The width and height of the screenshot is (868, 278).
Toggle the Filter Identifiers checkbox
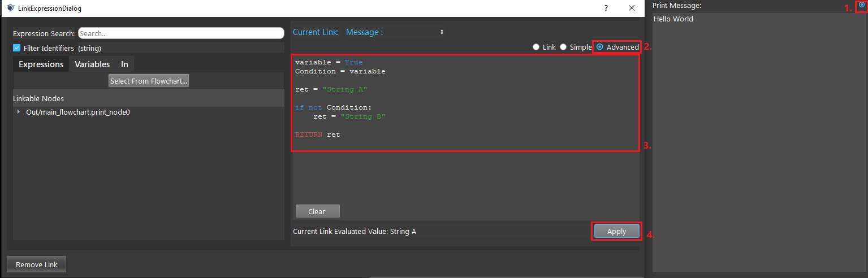coord(17,48)
